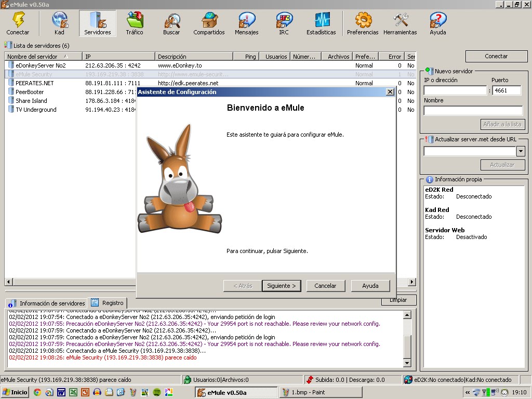Select the PeerBooter server row
Screen dimensions: 532x399
[x=71, y=92]
